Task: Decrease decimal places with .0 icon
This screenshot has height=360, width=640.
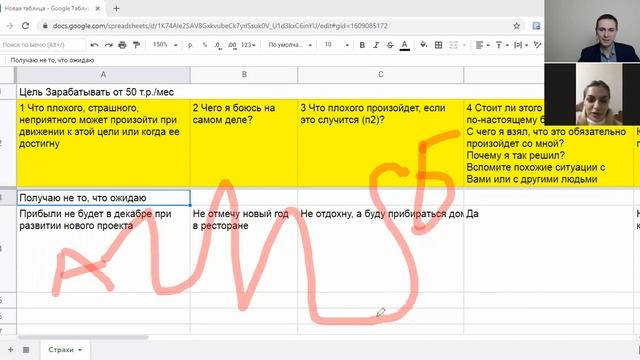Action: click(218, 45)
